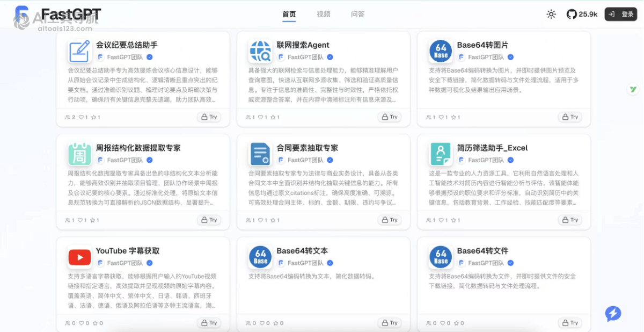Viewport: 644px width, 332px height.
Task: Open the Base64转文件 app icon
Action: 441,257
